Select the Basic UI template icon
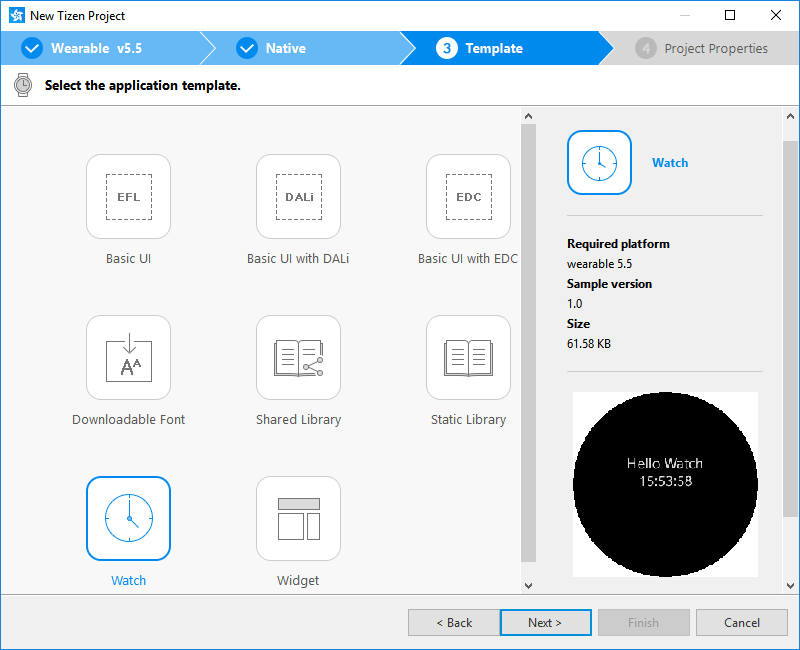Viewport: 800px width, 650px height. click(x=128, y=196)
